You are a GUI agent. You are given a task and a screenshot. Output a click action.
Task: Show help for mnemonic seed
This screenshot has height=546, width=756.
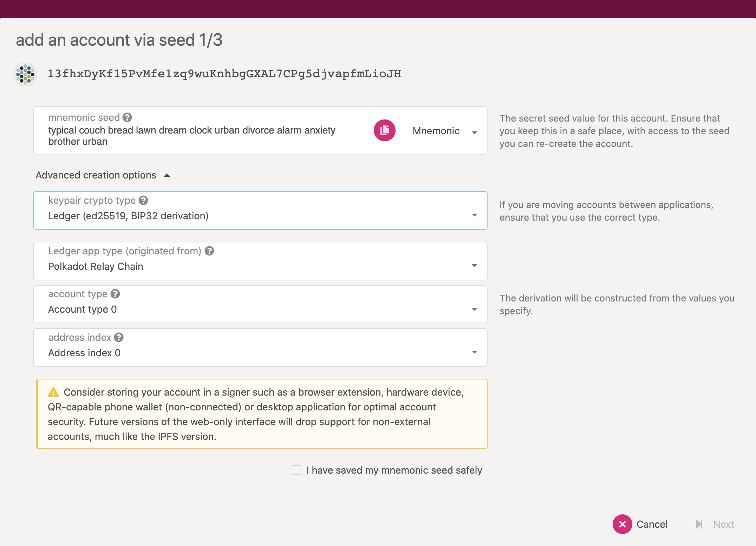tap(127, 117)
